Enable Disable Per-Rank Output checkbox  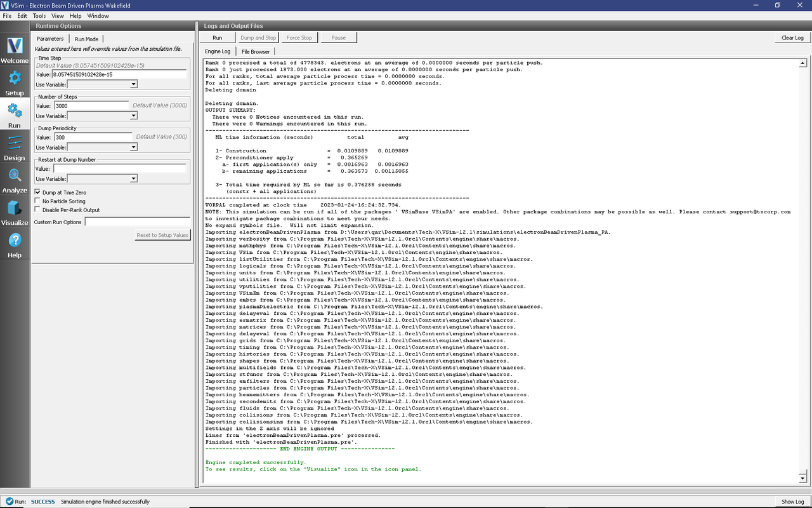[37, 210]
